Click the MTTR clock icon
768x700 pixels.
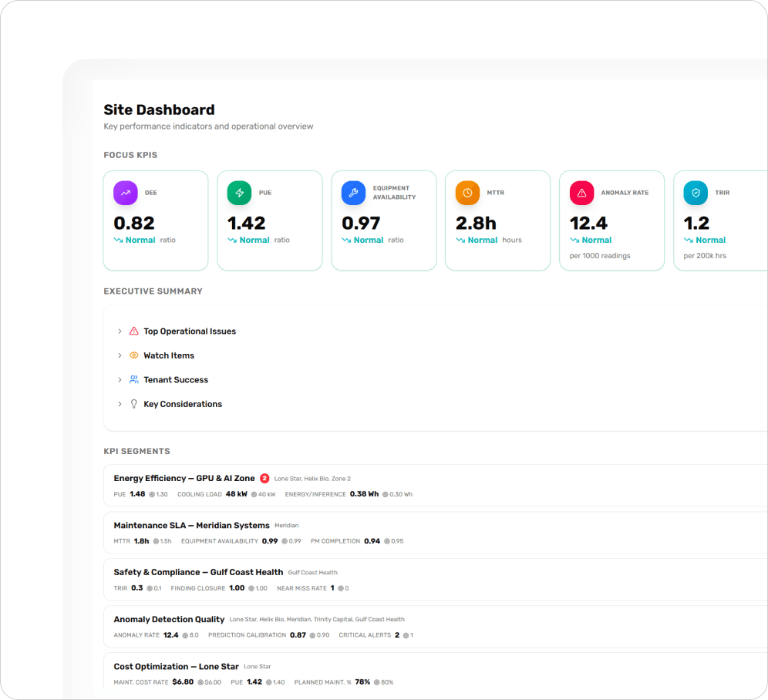click(467, 192)
